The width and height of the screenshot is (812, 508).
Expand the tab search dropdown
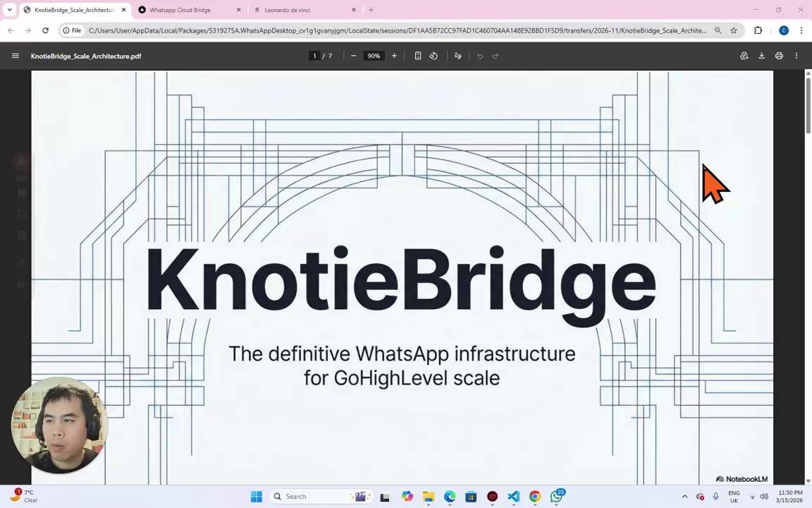[9, 10]
